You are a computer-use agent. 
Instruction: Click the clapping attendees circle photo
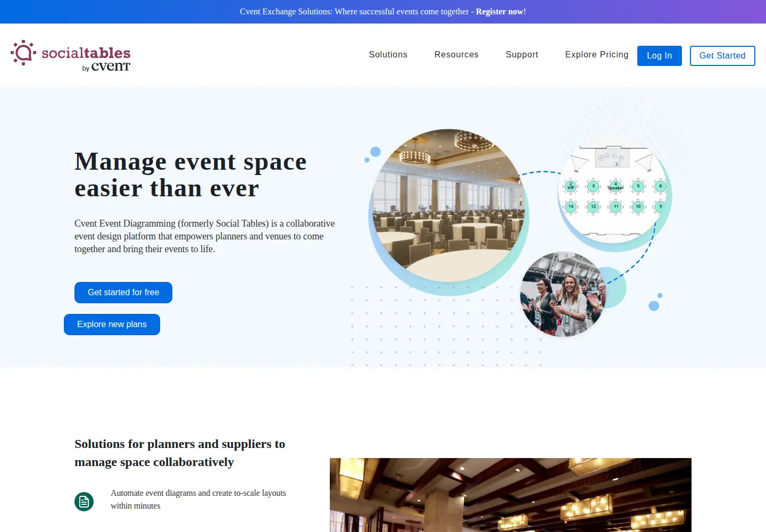pos(563,294)
